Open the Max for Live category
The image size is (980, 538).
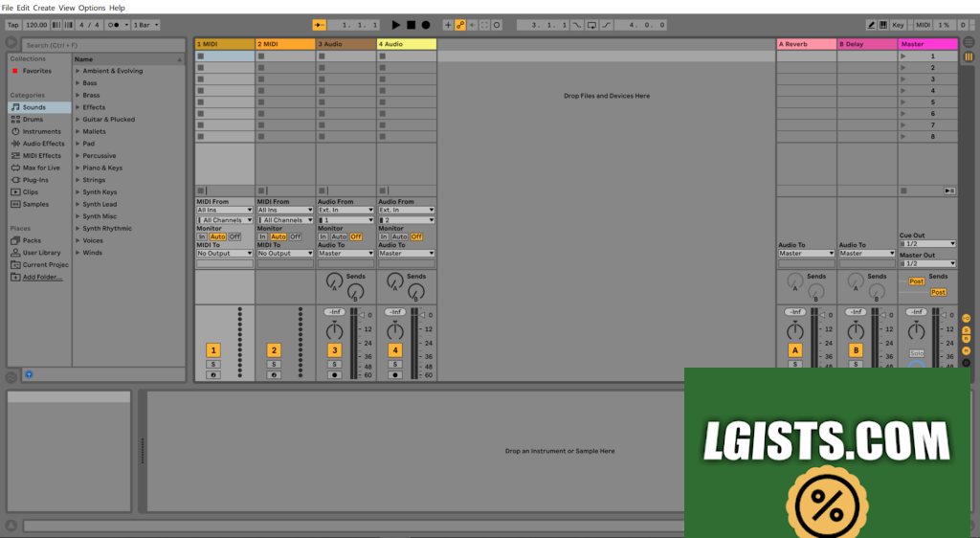tap(40, 168)
